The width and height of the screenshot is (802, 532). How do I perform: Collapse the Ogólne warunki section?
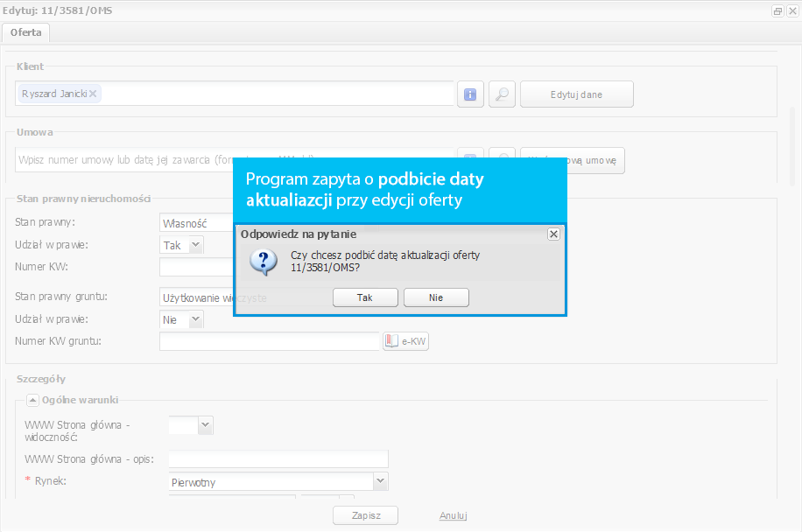(x=32, y=400)
